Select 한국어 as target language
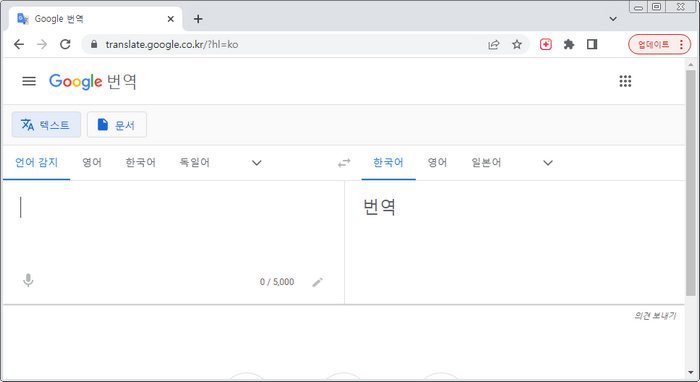The width and height of the screenshot is (700, 382). (388, 162)
